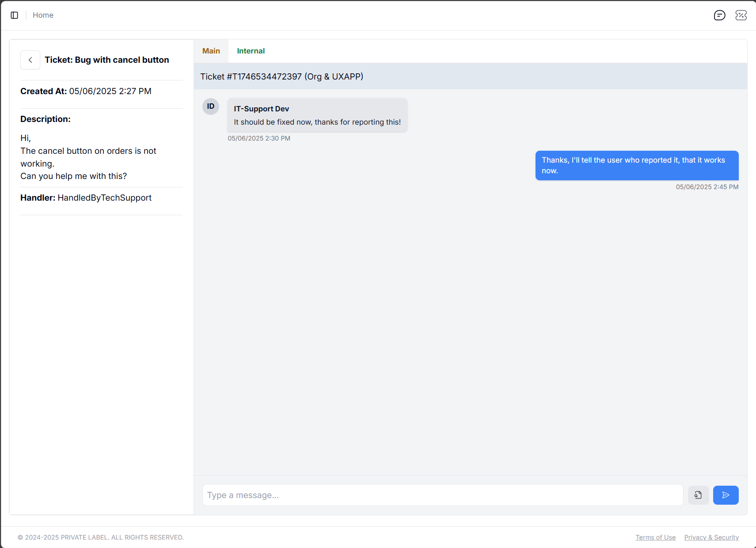
Task: Click the IT-Support Dev message bubble
Action: coord(317,115)
